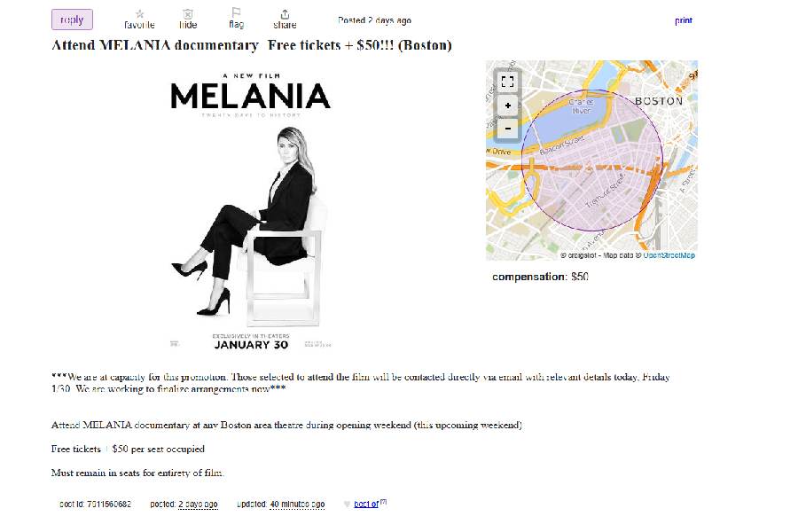Screen dimensions: 798x532
Task: Click the compensation: $50 attribute text
Action: [540, 277]
